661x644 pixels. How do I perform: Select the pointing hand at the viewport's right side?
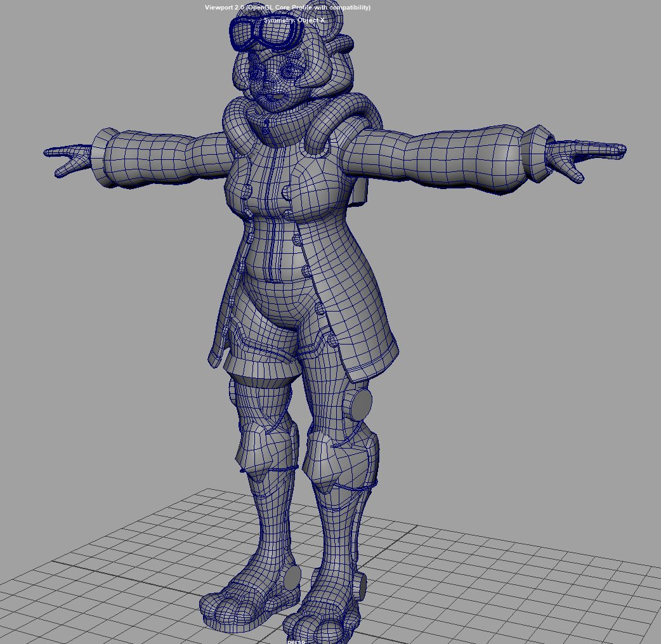pyautogui.click(x=587, y=157)
